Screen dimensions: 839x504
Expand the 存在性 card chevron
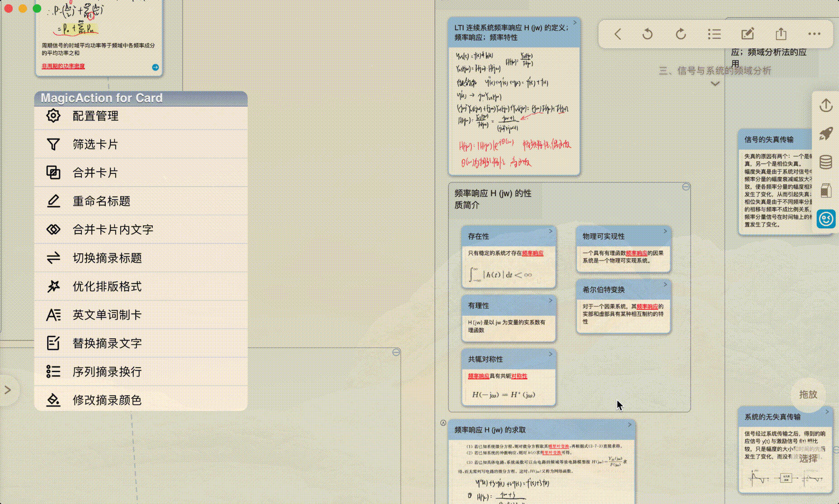[x=551, y=231]
